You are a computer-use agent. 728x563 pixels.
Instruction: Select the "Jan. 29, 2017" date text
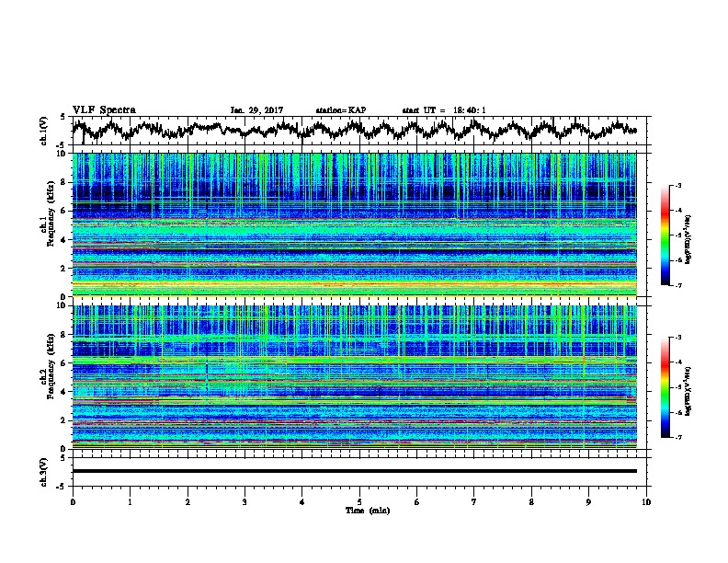256,110
